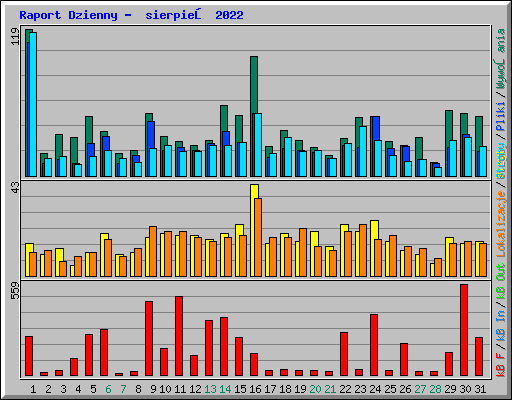The width and height of the screenshot is (512, 400).
Task: Click the red kB bar for day 11
Action: coord(179,336)
